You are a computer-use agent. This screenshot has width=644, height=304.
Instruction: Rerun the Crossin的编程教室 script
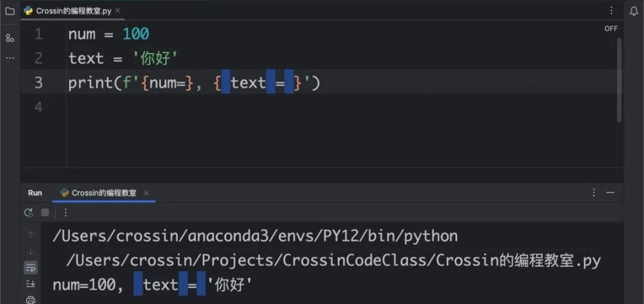tap(28, 212)
